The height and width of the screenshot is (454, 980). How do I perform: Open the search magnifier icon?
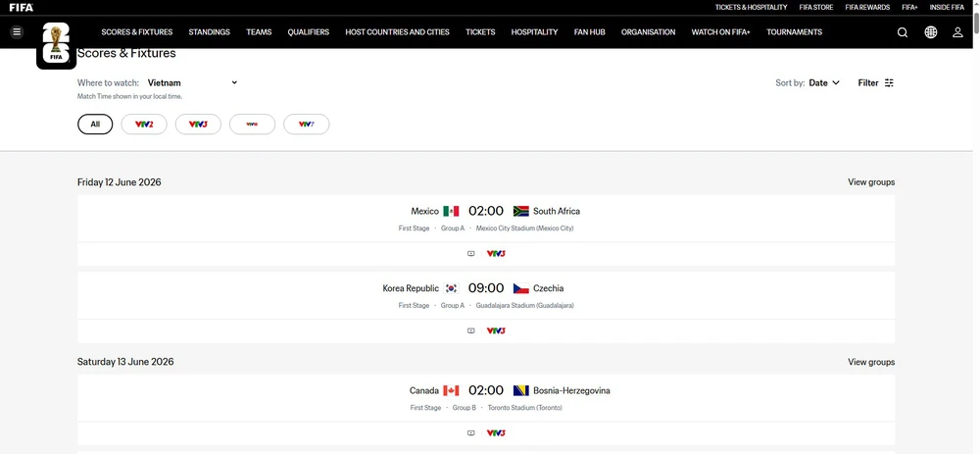(x=903, y=32)
